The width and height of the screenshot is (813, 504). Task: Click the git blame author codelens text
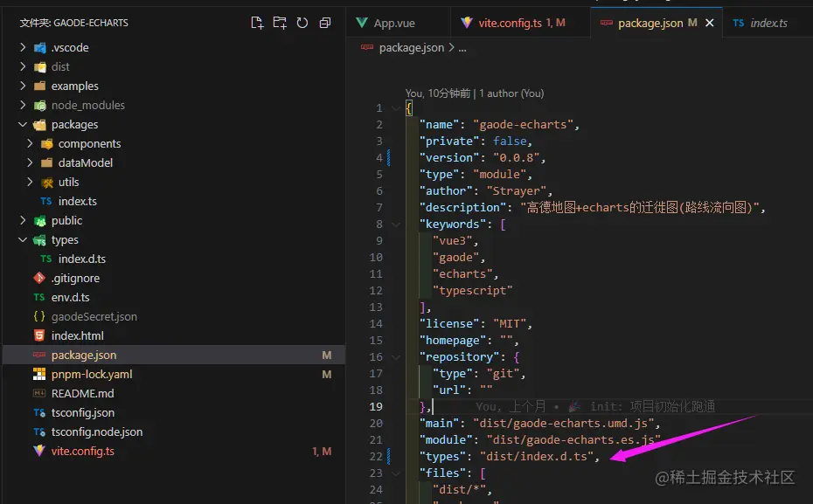point(475,93)
